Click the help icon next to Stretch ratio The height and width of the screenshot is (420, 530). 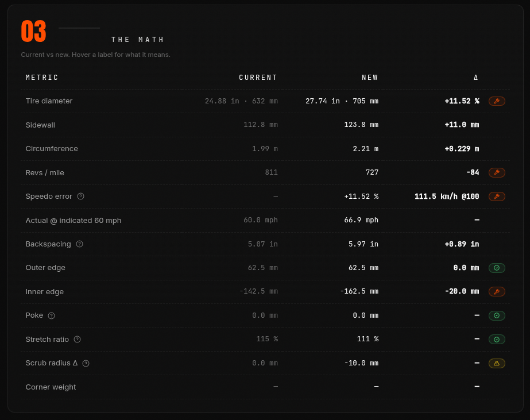coord(77,339)
